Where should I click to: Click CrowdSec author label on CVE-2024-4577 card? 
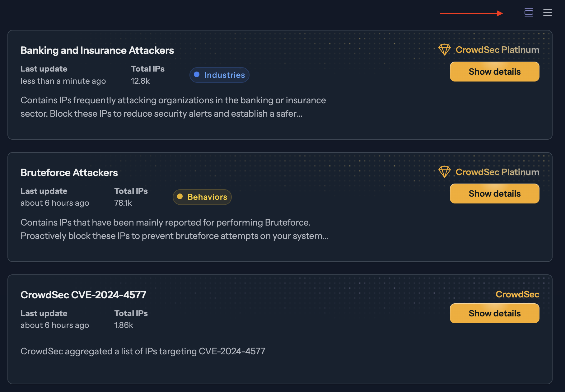click(x=517, y=294)
